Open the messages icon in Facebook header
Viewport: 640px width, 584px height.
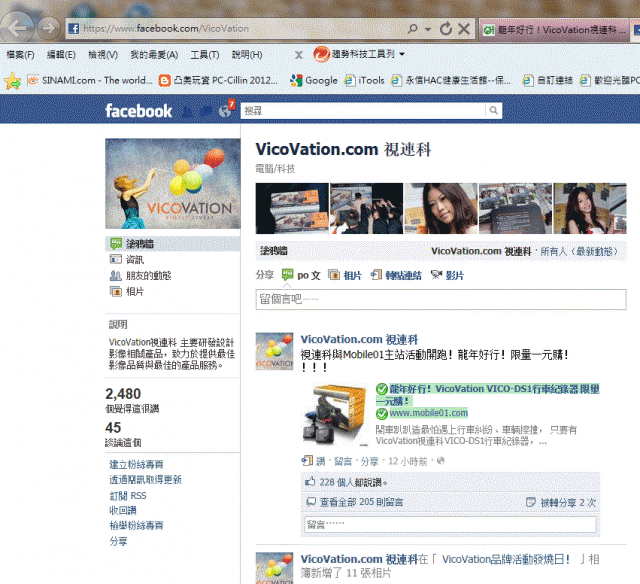click(x=206, y=111)
